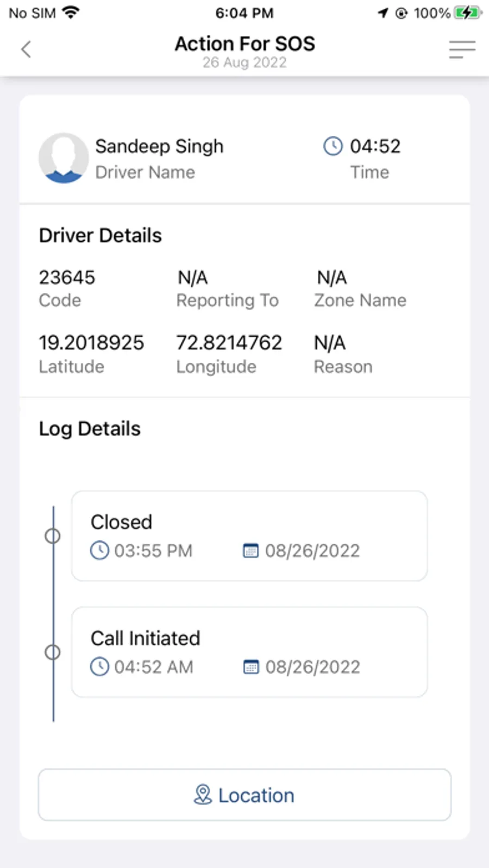Select the Call Initiated timeline marker circle
489x868 pixels.
pyautogui.click(x=53, y=652)
